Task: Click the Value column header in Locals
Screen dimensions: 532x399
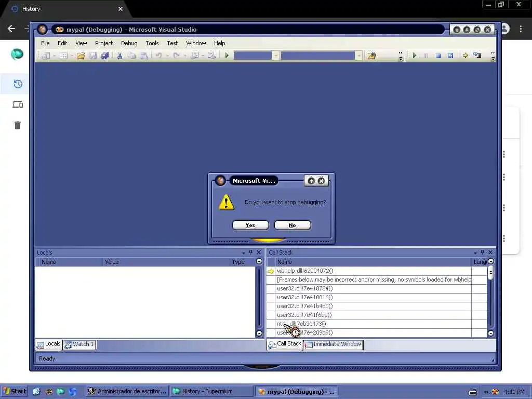Action: (166, 262)
